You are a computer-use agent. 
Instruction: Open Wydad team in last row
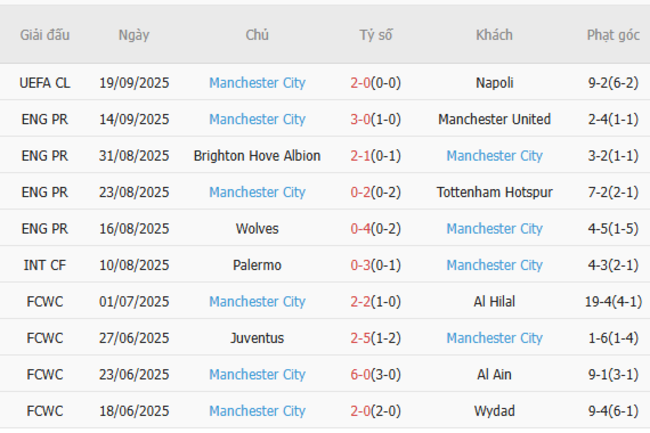494,411
